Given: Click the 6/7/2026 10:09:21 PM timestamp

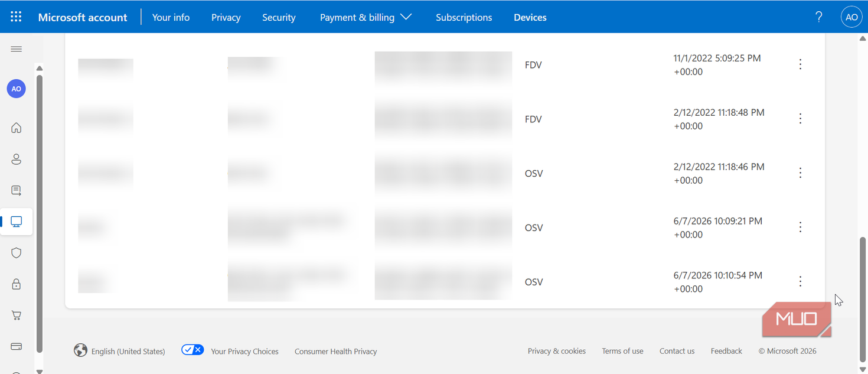Looking at the screenshot, I should [x=717, y=227].
